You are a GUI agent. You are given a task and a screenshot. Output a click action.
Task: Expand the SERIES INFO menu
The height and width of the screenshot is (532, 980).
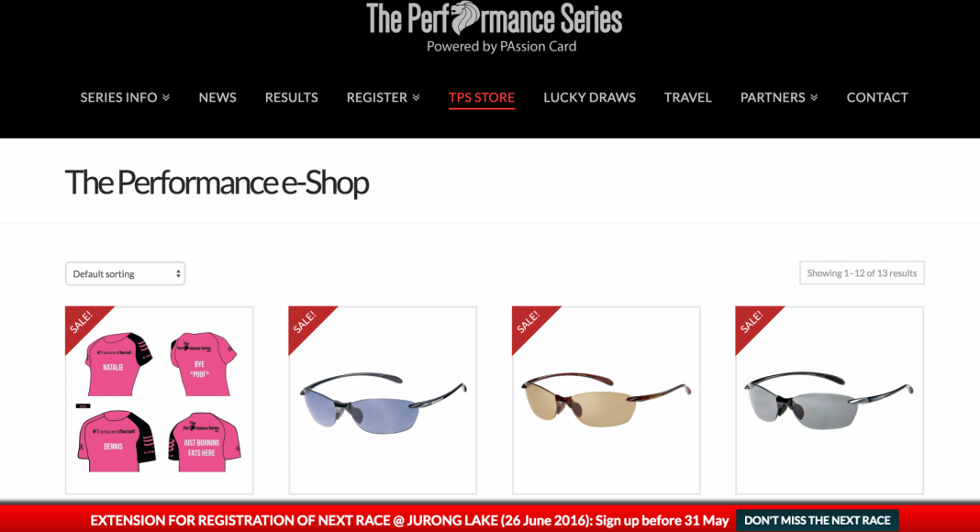point(125,97)
